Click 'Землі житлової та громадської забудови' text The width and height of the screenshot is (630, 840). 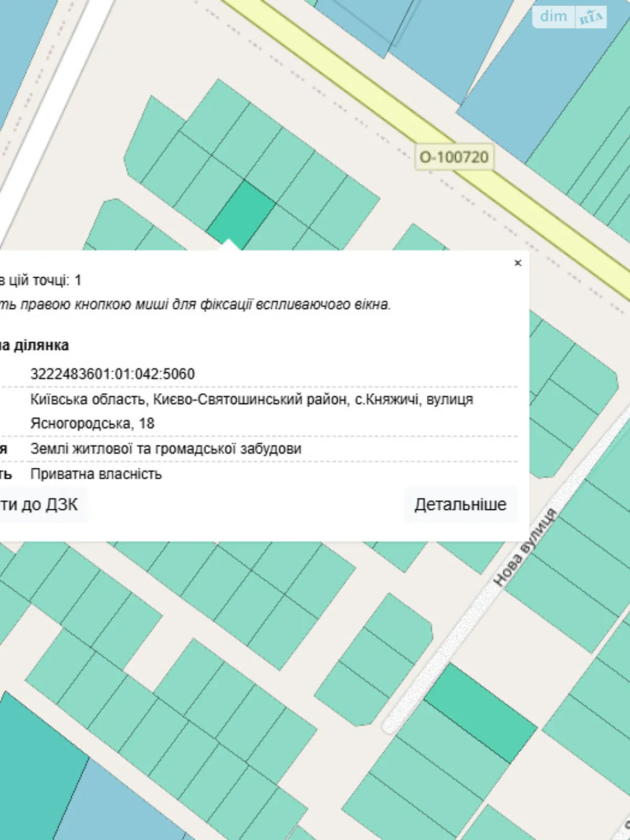pos(166,449)
